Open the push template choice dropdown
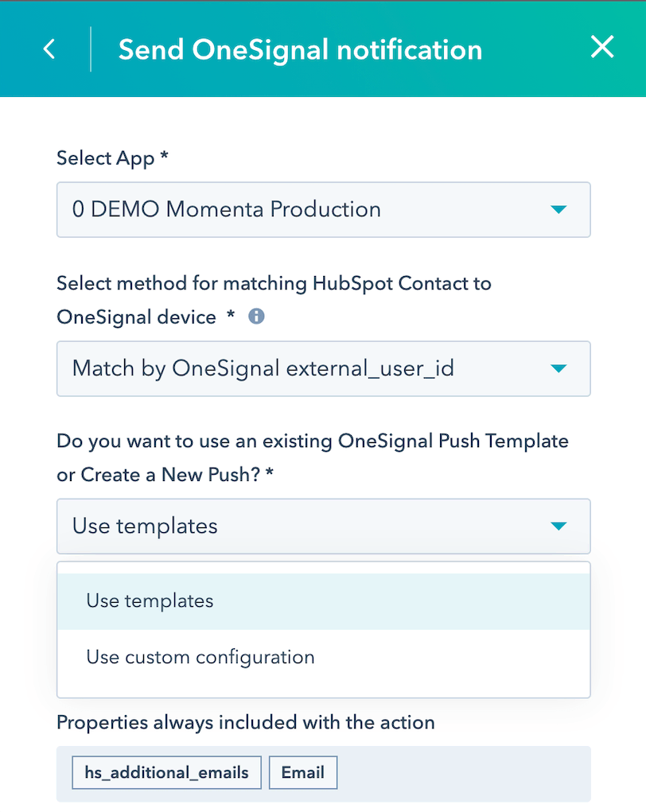The width and height of the screenshot is (646, 812). point(323,526)
